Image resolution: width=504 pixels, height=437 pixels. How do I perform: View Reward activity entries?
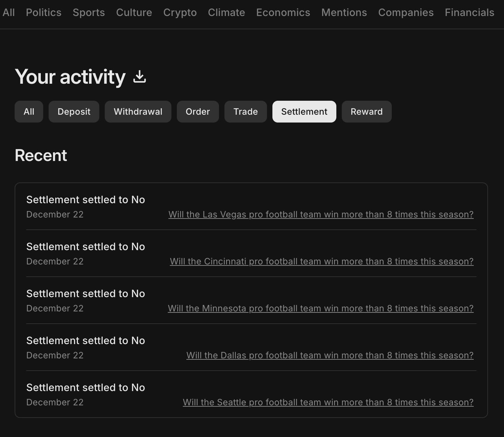click(x=366, y=112)
